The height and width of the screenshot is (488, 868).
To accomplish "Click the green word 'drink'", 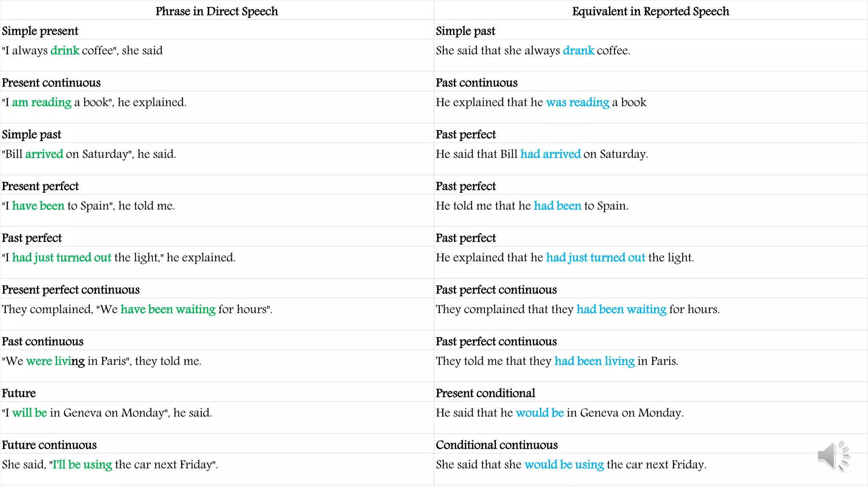I will pyautogui.click(x=65, y=50).
